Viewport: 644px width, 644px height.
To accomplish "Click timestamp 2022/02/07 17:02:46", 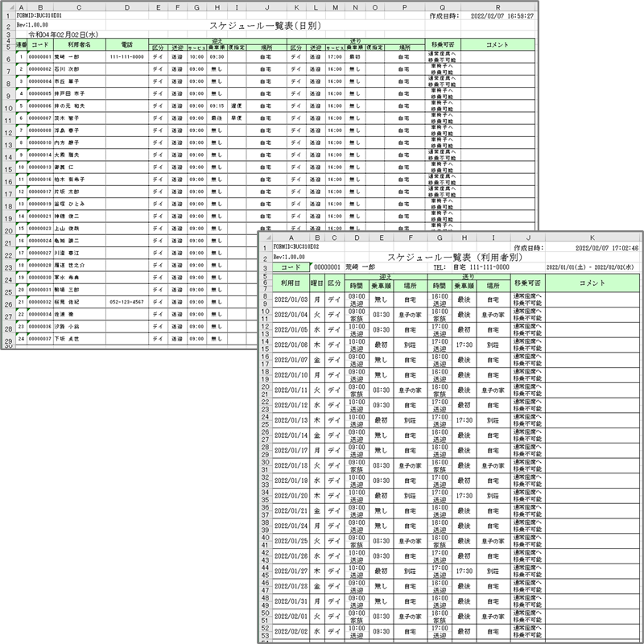I will (x=607, y=248).
